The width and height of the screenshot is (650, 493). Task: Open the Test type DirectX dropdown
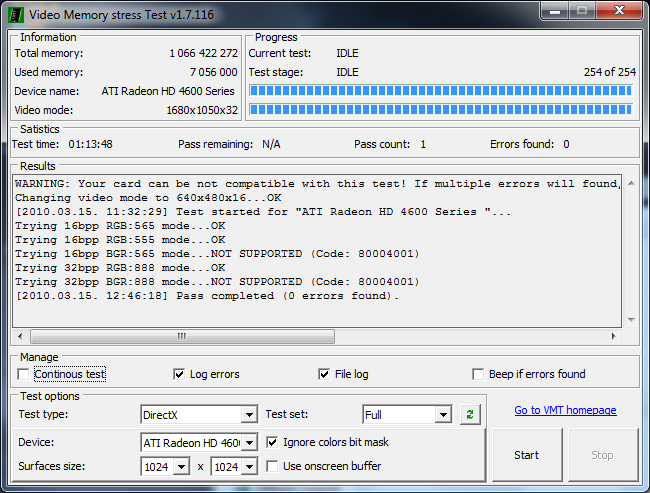249,415
